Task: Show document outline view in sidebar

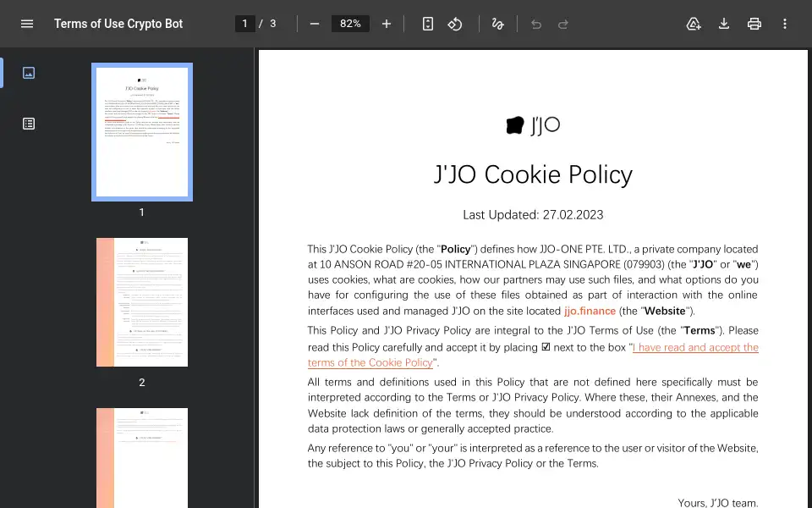Action: click(x=29, y=124)
